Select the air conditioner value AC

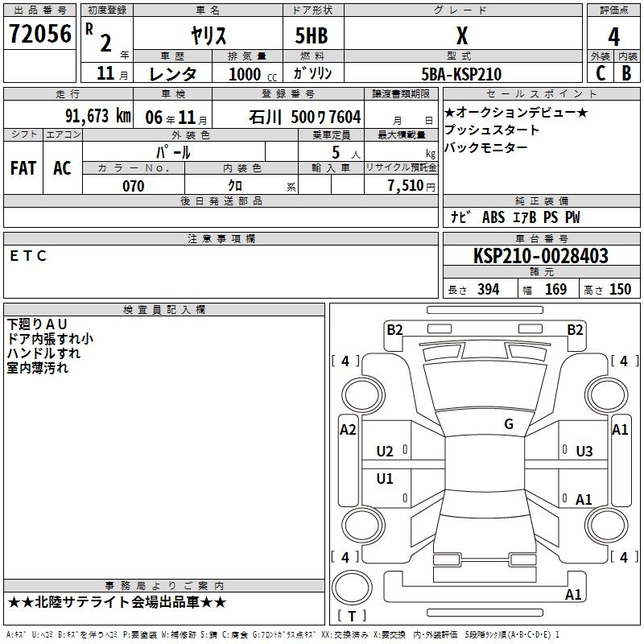click(x=62, y=168)
